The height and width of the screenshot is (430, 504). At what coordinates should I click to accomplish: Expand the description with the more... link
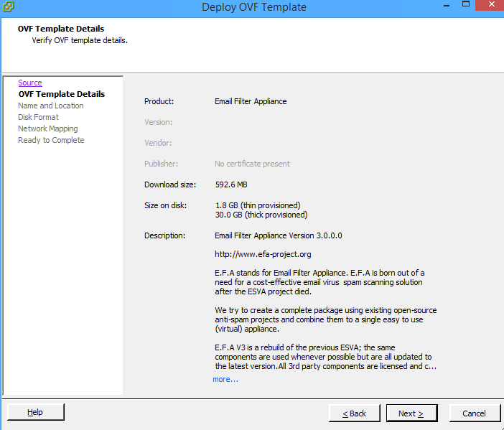click(x=225, y=379)
